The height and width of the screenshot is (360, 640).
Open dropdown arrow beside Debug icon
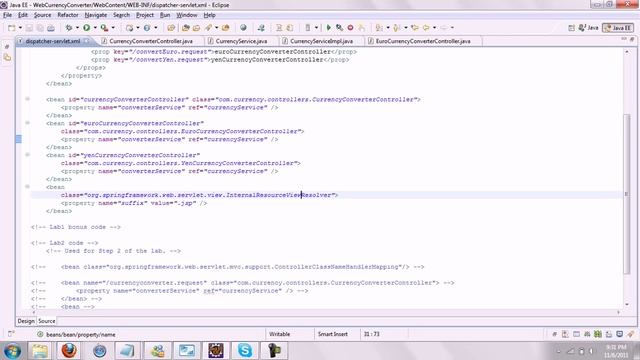[x=77, y=28]
